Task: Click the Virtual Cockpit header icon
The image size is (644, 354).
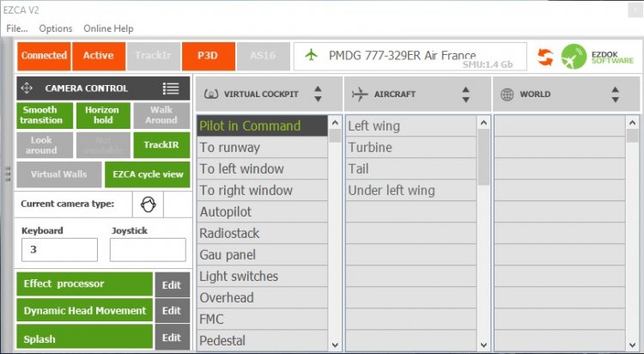Action: coord(211,94)
